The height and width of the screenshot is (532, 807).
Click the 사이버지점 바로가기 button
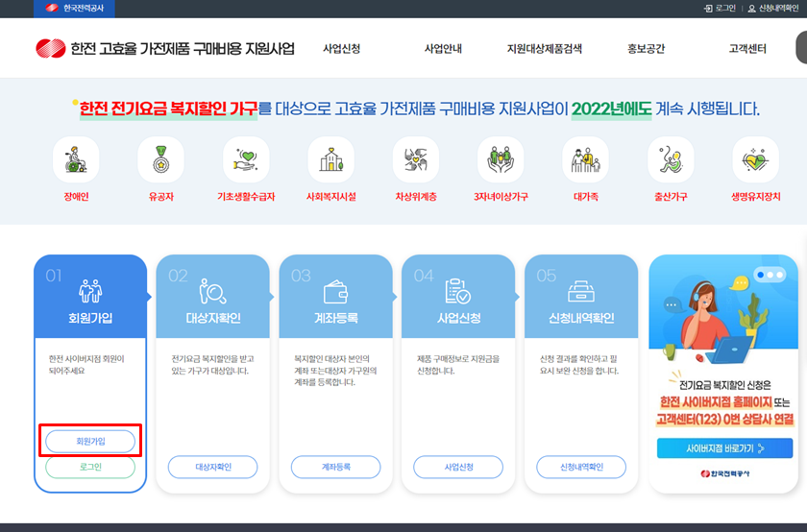point(724,448)
